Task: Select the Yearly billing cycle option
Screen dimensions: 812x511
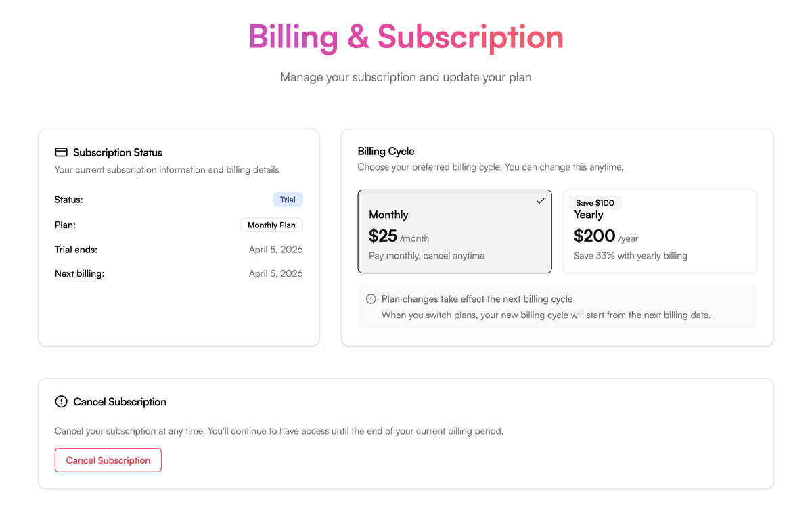Action: pos(660,231)
